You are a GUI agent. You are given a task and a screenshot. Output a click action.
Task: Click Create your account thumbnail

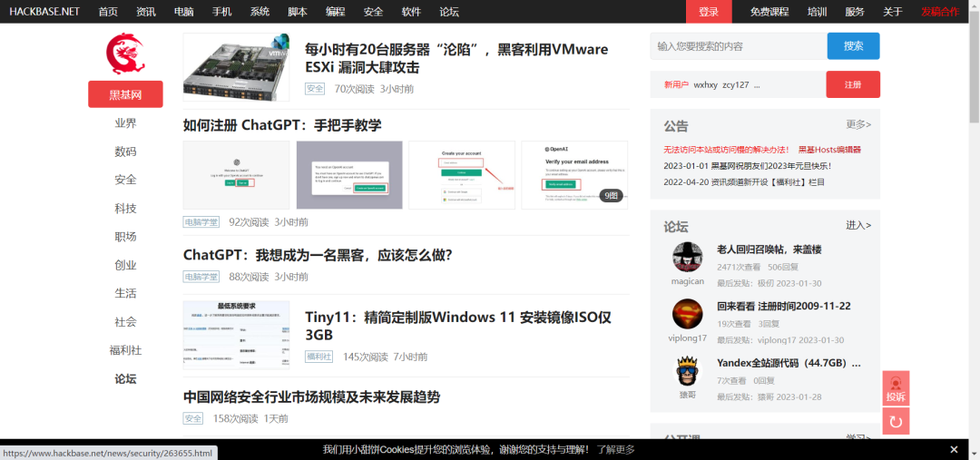[x=462, y=175]
